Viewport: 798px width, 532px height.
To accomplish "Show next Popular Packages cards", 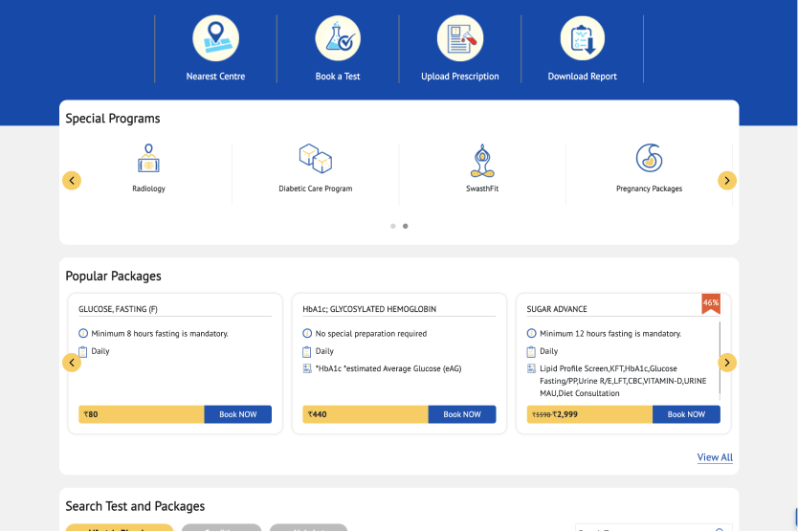I will pyautogui.click(x=727, y=363).
